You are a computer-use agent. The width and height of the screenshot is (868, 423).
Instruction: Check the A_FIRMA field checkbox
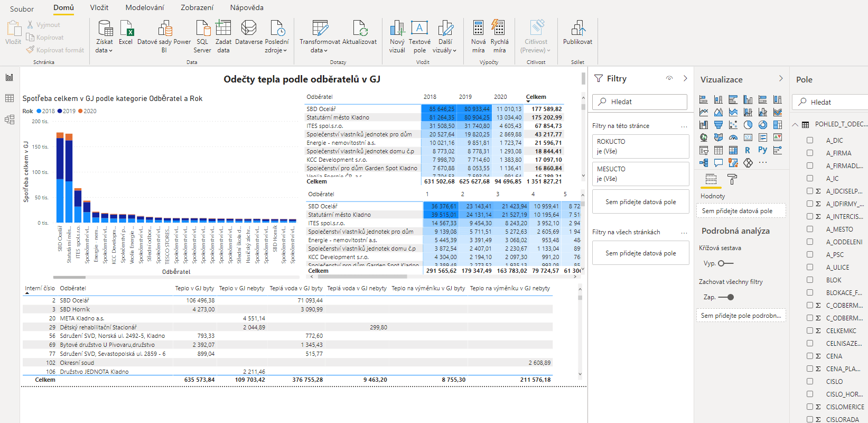(x=810, y=153)
